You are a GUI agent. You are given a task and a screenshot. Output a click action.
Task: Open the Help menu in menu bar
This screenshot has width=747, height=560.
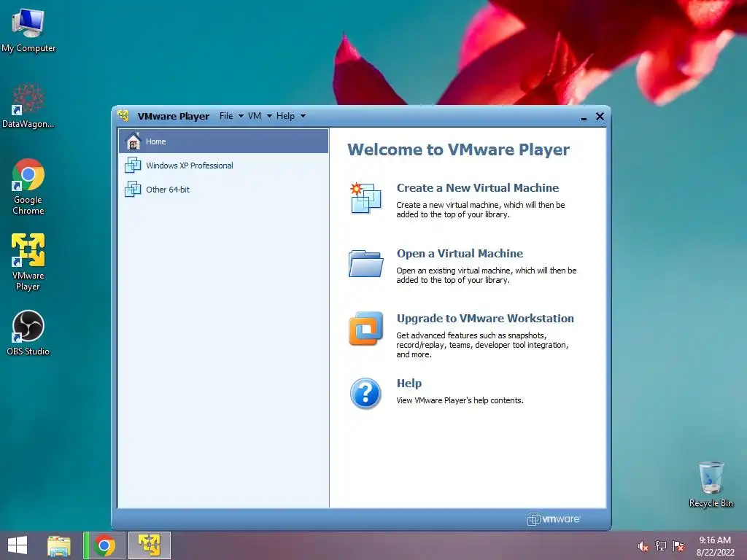point(285,116)
